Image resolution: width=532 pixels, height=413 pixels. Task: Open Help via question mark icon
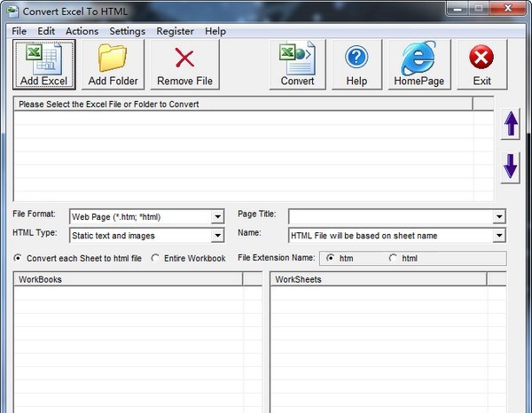click(x=356, y=57)
